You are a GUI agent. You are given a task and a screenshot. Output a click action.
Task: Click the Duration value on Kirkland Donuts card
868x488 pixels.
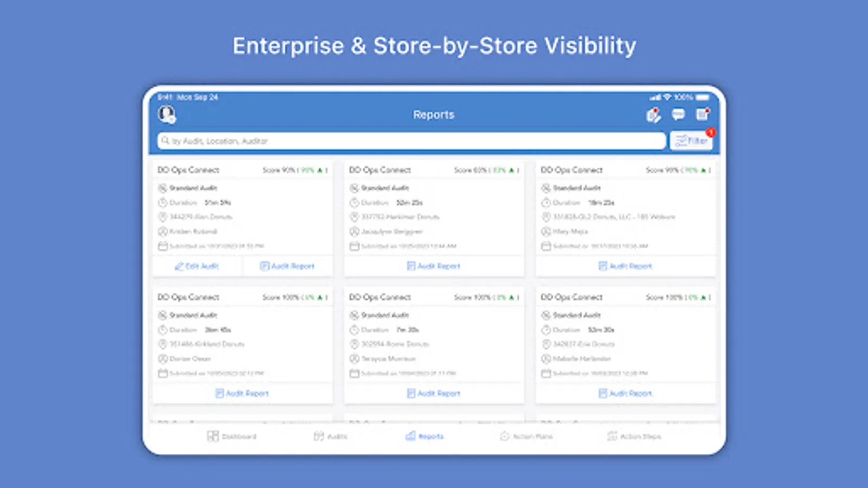(x=218, y=330)
